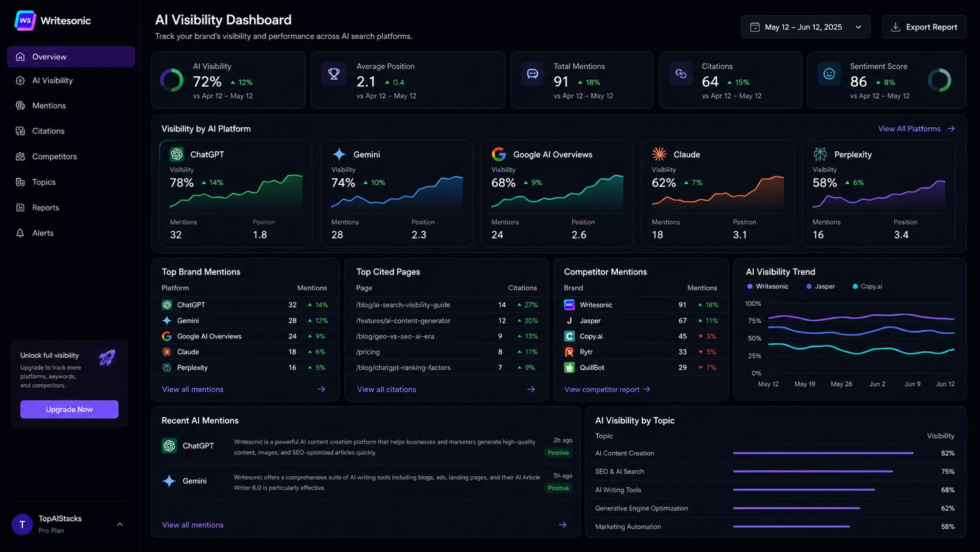Click the Perplexity logo in platform card
980x552 pixels.
pos(820,154)
